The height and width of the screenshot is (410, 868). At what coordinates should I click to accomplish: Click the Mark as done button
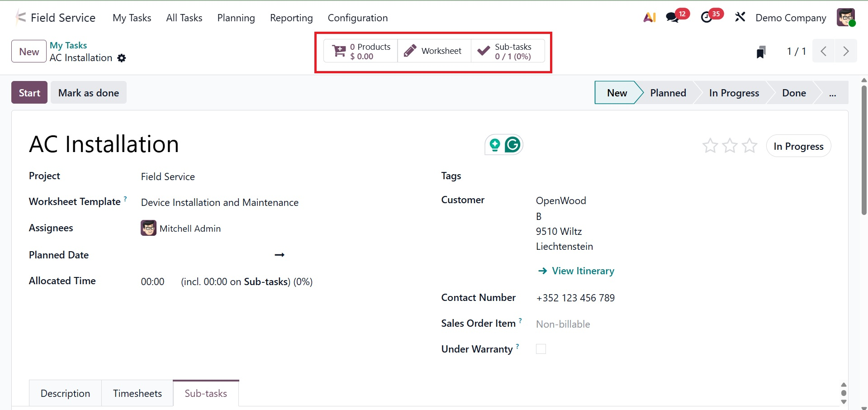[x=89, y=93]
